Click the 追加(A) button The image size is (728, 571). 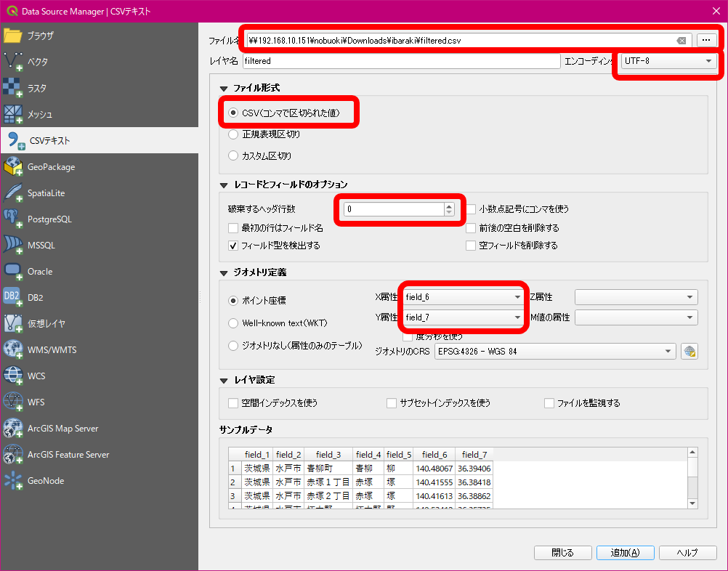625,552
